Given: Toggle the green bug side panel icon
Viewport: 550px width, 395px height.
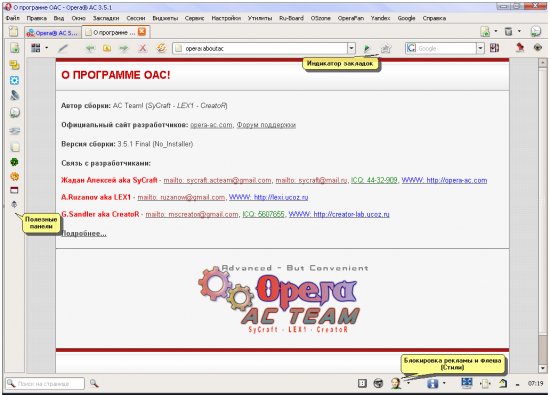Looking at the screenshot, I should click(14, 162).
